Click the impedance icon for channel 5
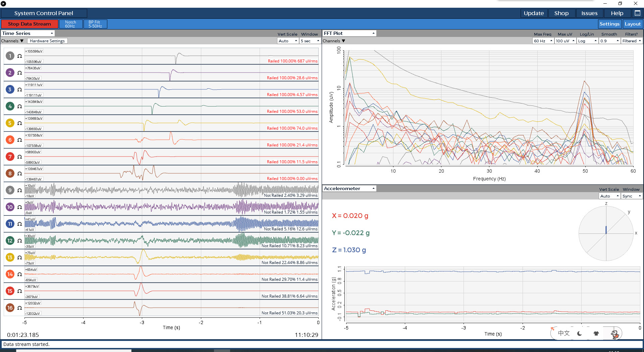 (19, 123)
